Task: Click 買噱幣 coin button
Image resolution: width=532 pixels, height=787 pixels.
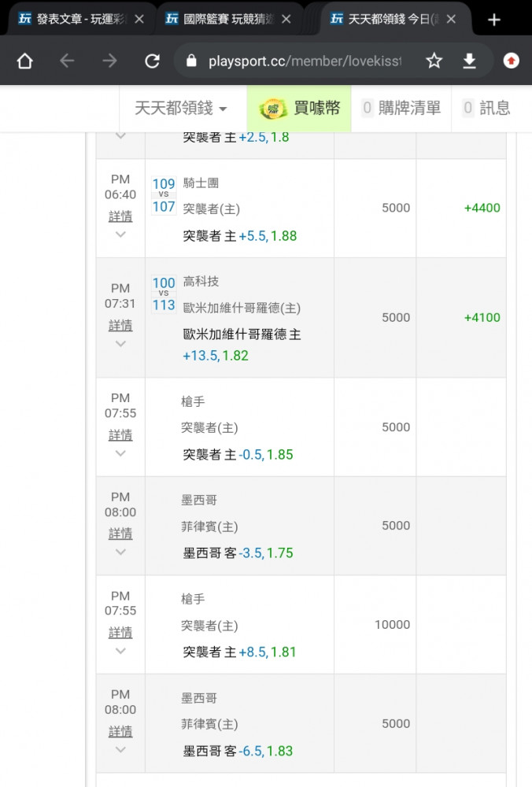Action: (299, 109)
